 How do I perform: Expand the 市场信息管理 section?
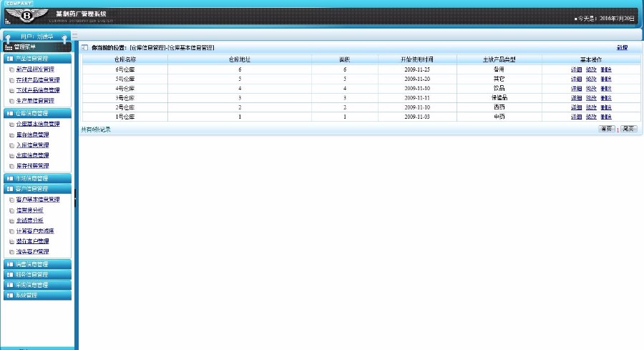(37, 178)
